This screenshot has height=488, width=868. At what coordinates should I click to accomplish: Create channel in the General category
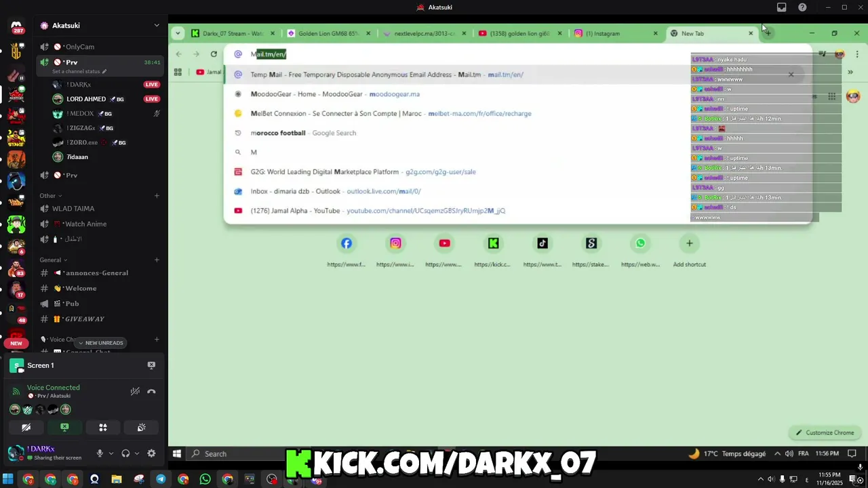click(157, 260)
